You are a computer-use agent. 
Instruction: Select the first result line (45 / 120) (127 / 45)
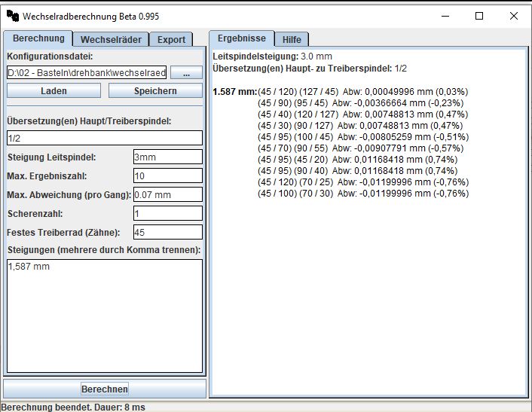[x=363, y=92]
